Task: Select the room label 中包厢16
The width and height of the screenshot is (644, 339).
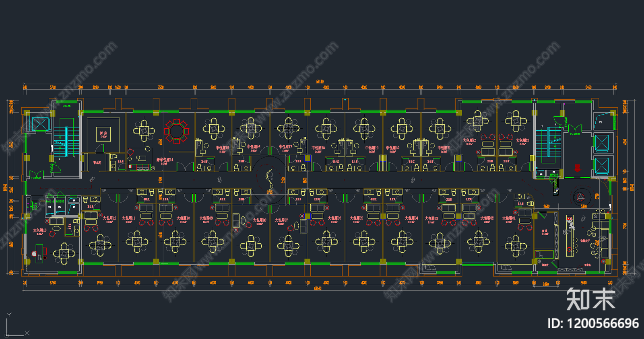Action: tap(254, 147)
